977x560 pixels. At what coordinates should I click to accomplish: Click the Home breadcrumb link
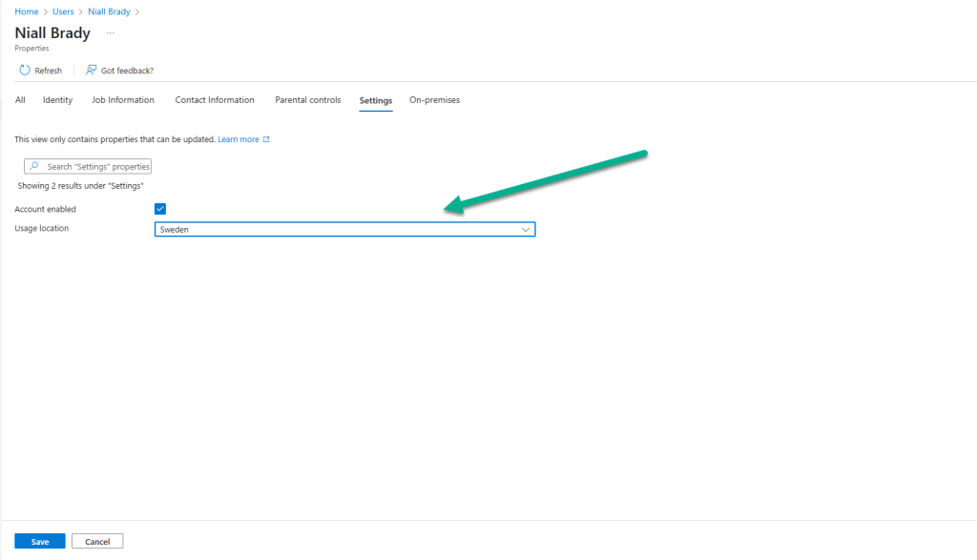tap(27, 11)
